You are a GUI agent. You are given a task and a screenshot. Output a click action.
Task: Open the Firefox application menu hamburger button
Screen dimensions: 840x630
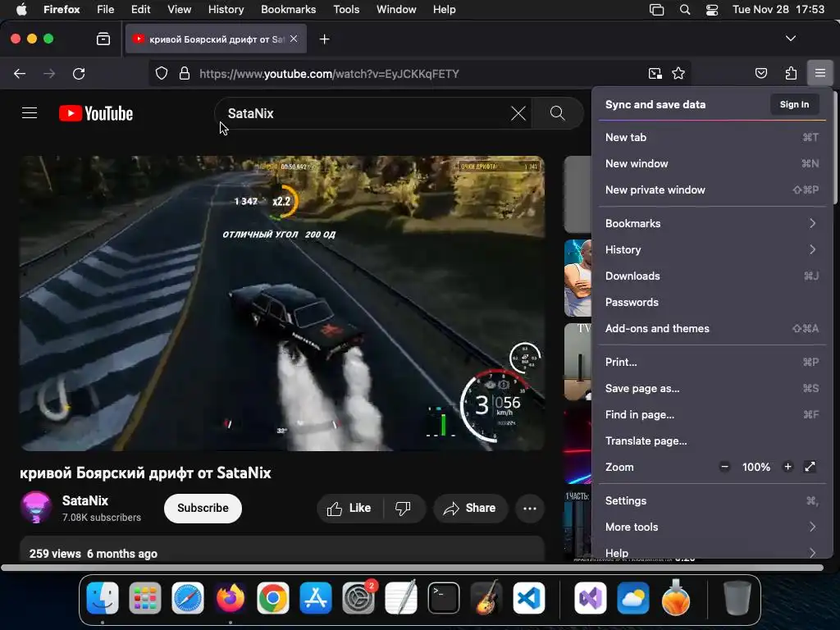[819, 73]
